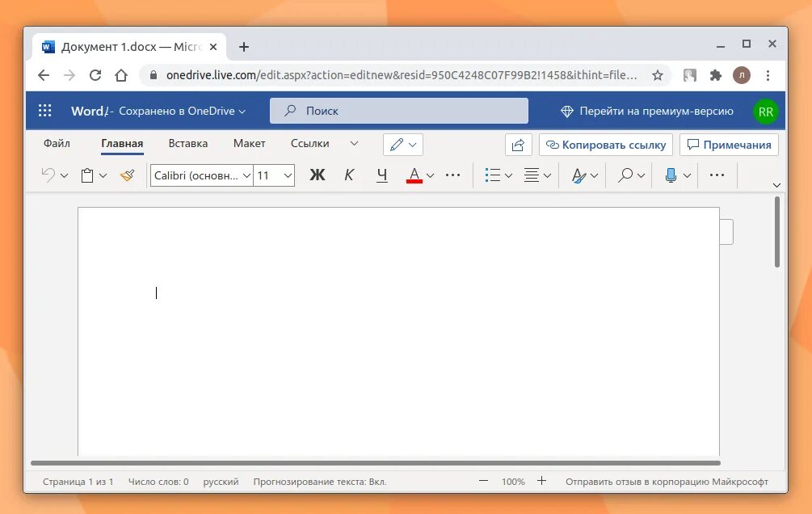This screenshot has width=812, height=514.
Task: Toggle Bold formatting (Ж)
Action: pos(318,175)
